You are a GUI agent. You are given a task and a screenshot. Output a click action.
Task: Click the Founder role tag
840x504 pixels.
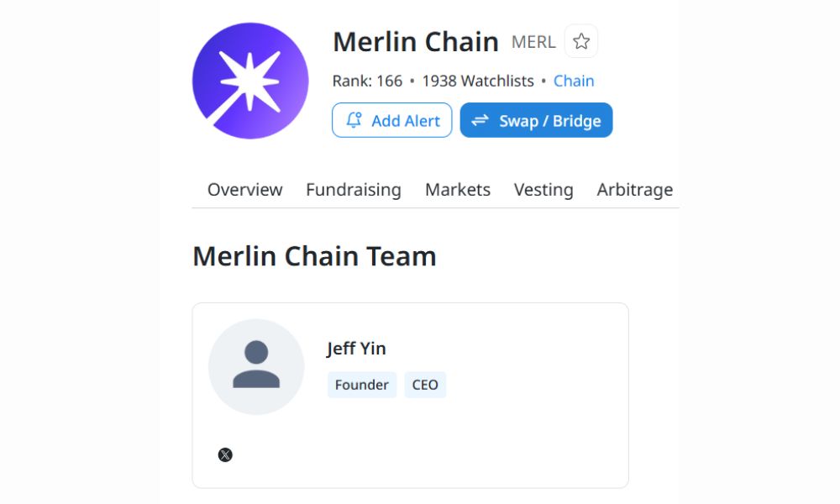point(361,385)
